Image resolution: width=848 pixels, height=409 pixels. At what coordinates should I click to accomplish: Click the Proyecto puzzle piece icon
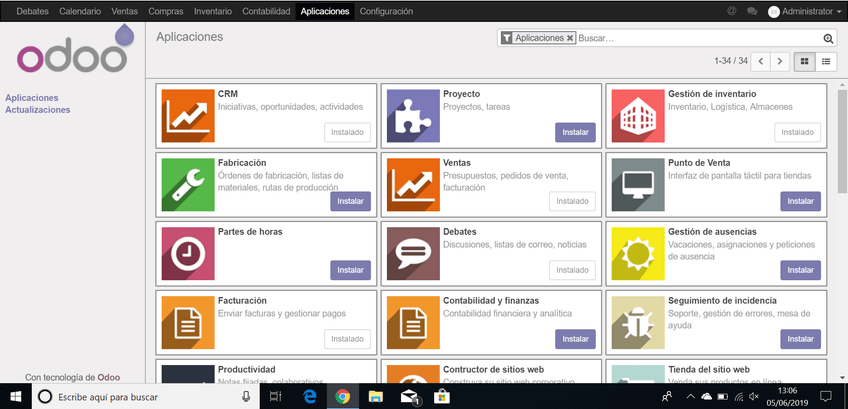click(413, 116)
